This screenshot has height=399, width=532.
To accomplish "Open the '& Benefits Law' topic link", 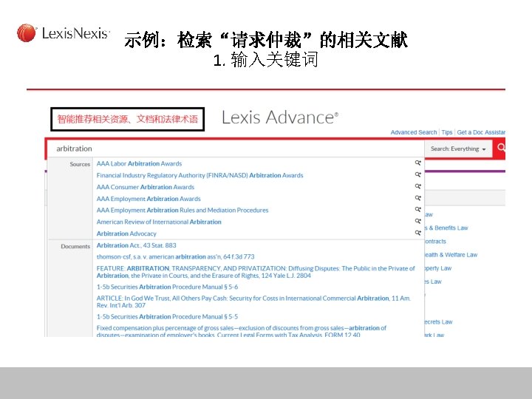I will (x=446, y=228).
